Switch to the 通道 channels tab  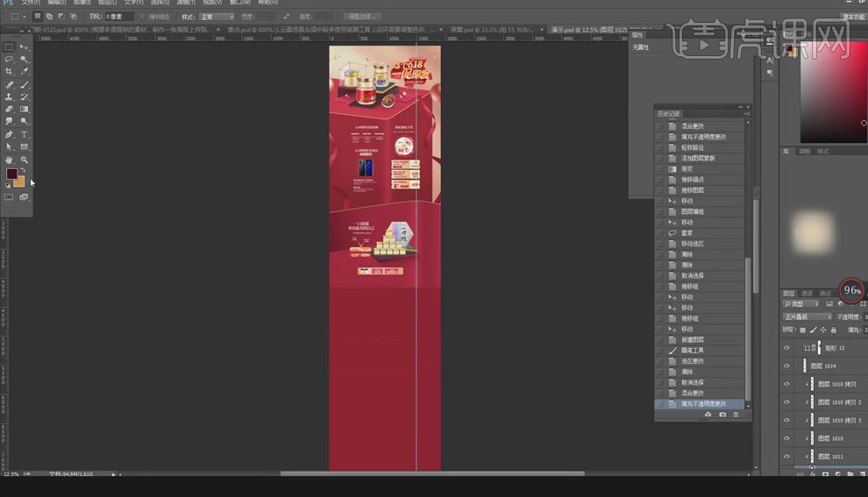click(807, 293)
